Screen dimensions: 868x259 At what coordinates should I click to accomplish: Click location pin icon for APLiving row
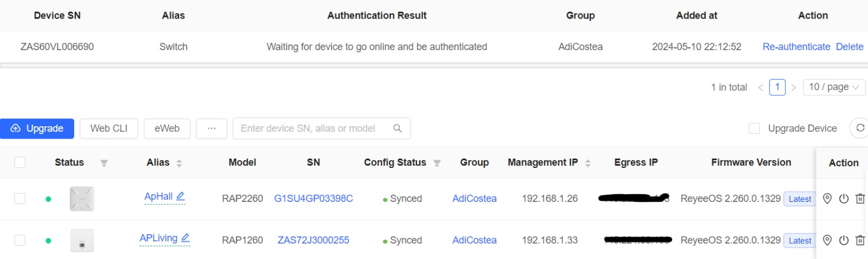coord(827,240)
